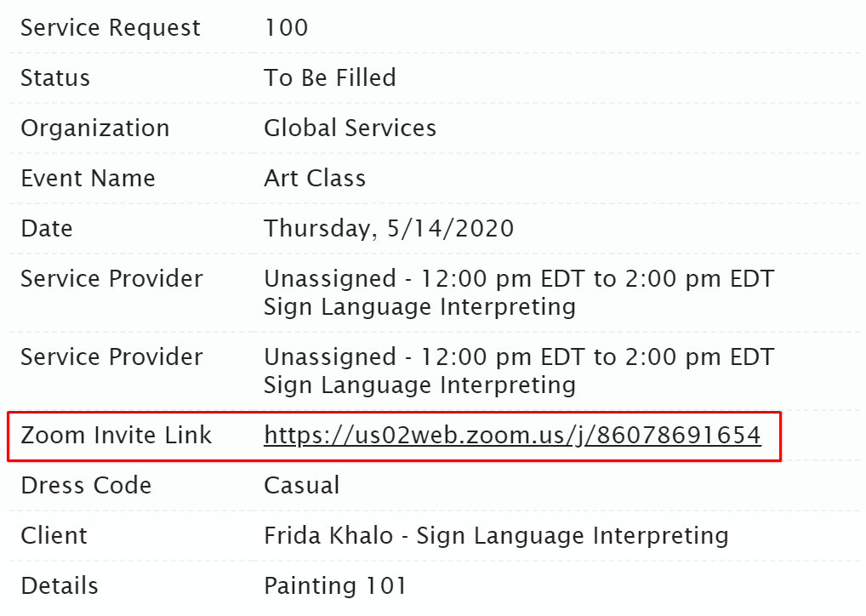
Task: Click the Zoom Invite Link label
Action: pos(116,436)
